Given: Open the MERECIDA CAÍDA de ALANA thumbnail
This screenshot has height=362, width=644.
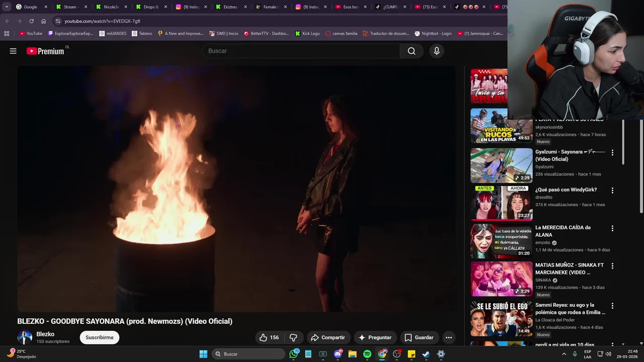Looking at the screenshot, I should 501,241.
